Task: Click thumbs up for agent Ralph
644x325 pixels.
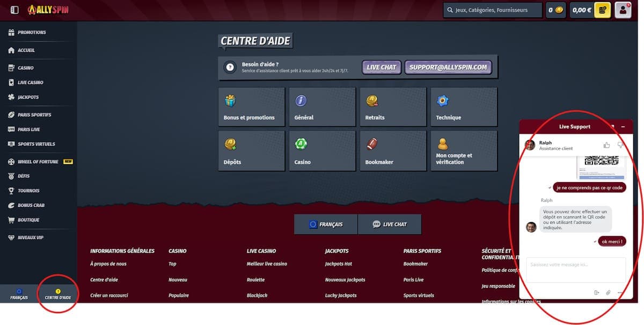Action: pyautogui.click(x=606, y=145)
